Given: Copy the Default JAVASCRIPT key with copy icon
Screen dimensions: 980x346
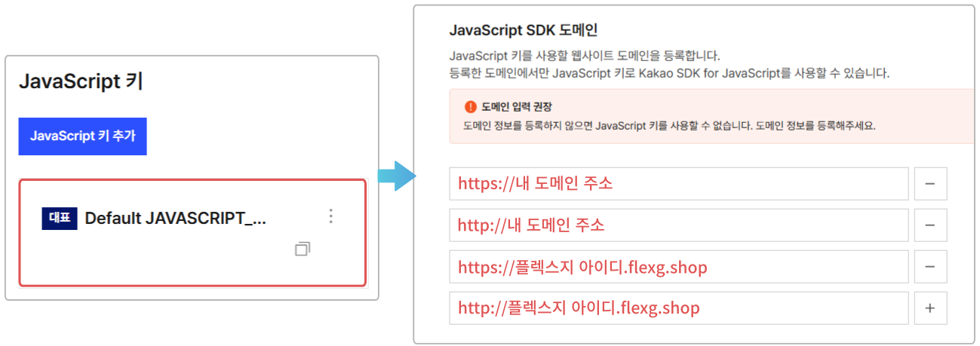Looking at the screenshot, I should tap(303, 249).
